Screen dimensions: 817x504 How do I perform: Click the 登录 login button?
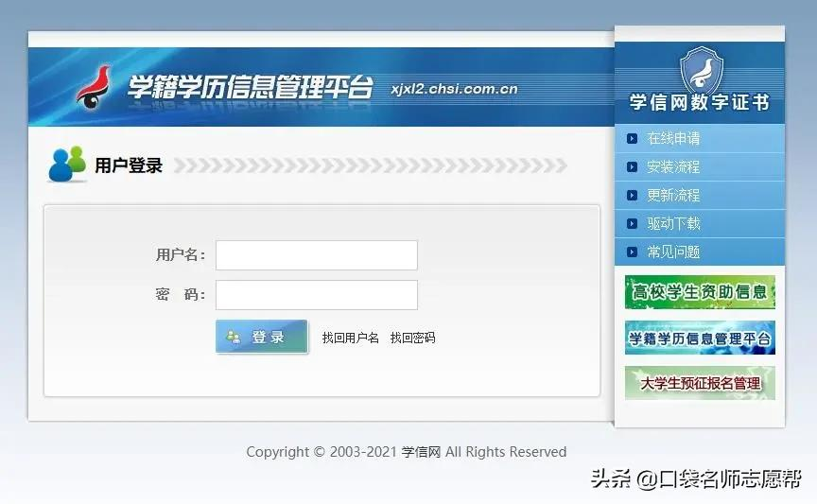pyautogui.click(x=262, y=337)
